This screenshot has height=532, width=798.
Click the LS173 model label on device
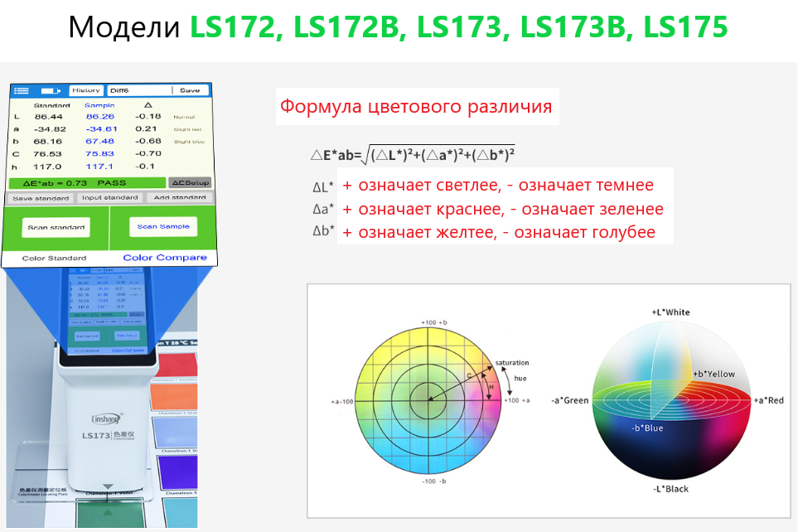(x=96, y=435)
